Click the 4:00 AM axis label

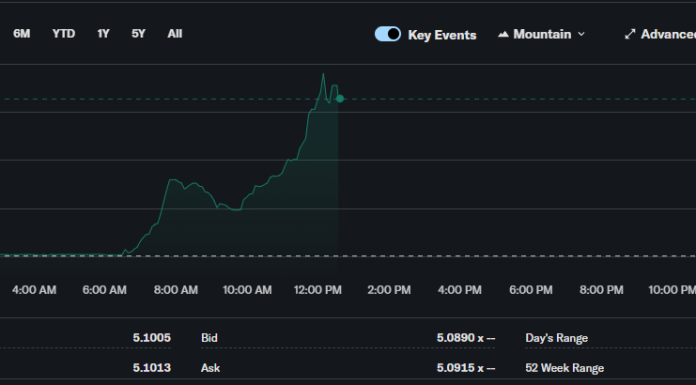[x=34, y=290]
